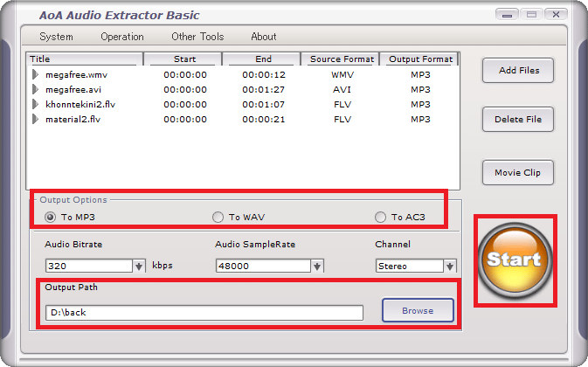
Task: Click end time 00:00:12
Action: 264,74
